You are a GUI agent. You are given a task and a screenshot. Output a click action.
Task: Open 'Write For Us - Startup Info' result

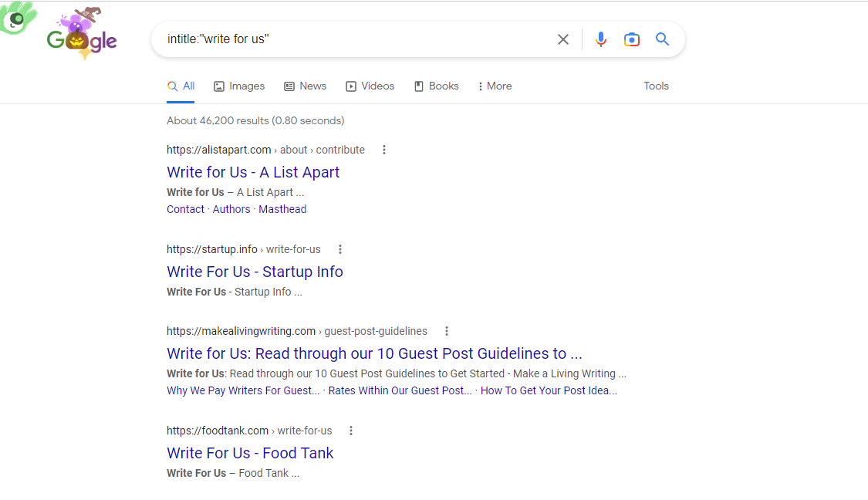pos(255,272)
